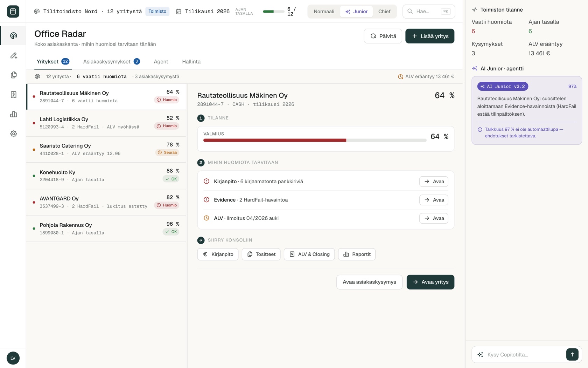The width and height of the screenshot is (588, 368).
Task: Open the pen-plus entry sidebar icon
Action: click(13, 55)
